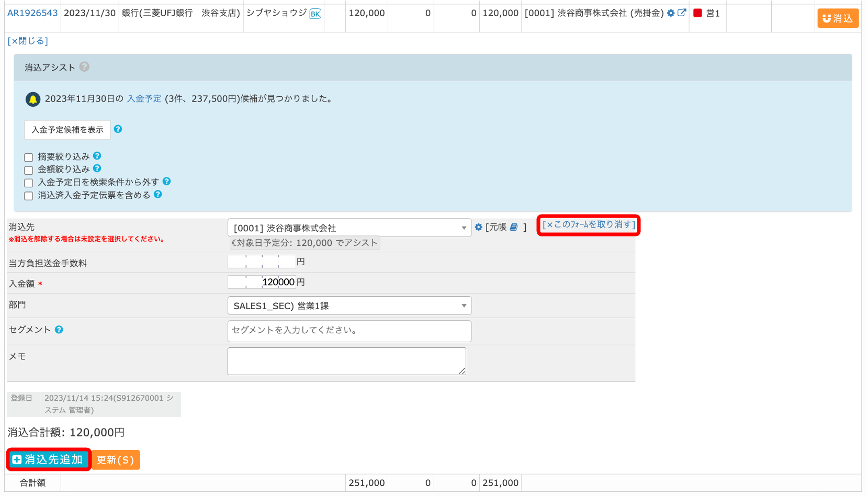
Task: Click the BK bank badge icon
Action: [315, 14]
